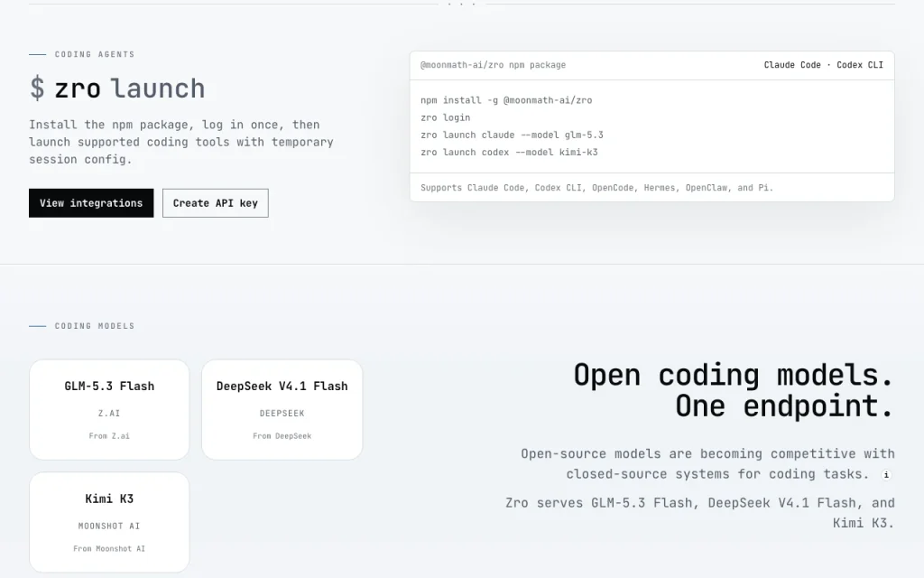Click the "@moonmath-ai/zro npm package" header text

coord(493,65)
